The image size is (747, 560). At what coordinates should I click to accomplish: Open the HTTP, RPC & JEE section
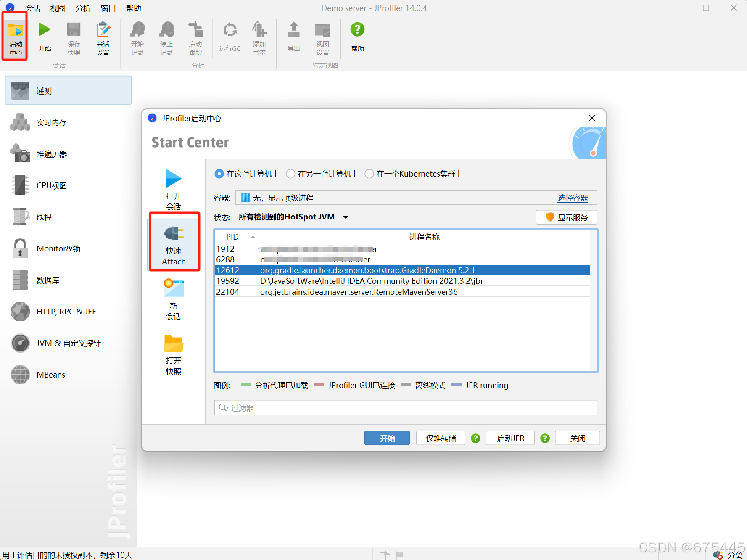68,312
